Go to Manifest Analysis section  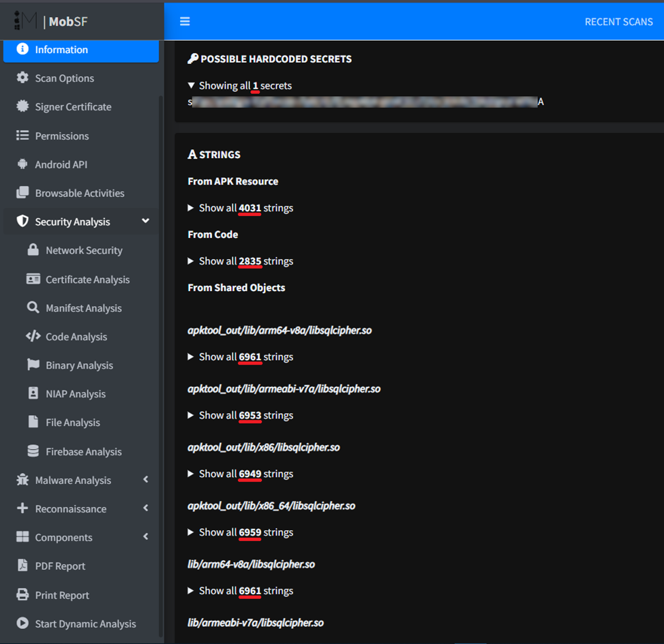click(x=83, y=308)
